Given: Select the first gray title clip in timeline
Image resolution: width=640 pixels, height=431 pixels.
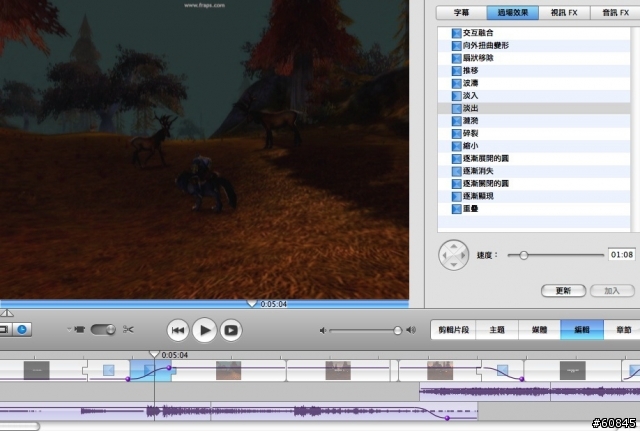Looking at the screenshot, I should (36, 371).
